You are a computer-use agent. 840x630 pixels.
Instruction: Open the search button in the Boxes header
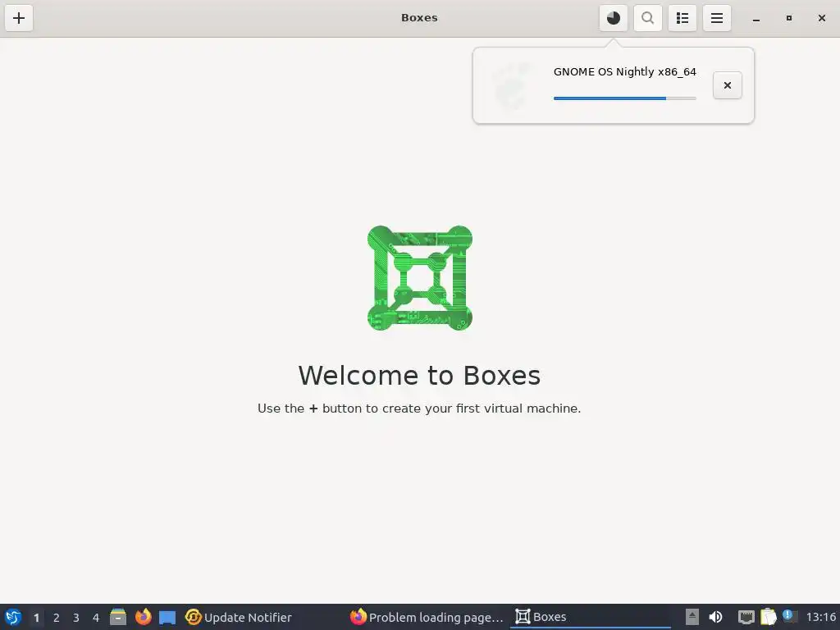648,18
